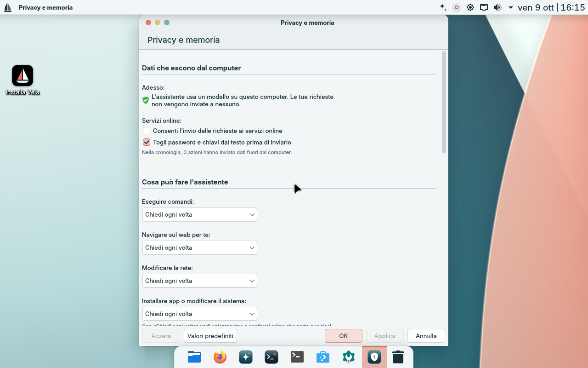This screenshot has width=588, height=368.
Task: Open the assistant terminal with sparkle icon
Action: pos(271,357)
